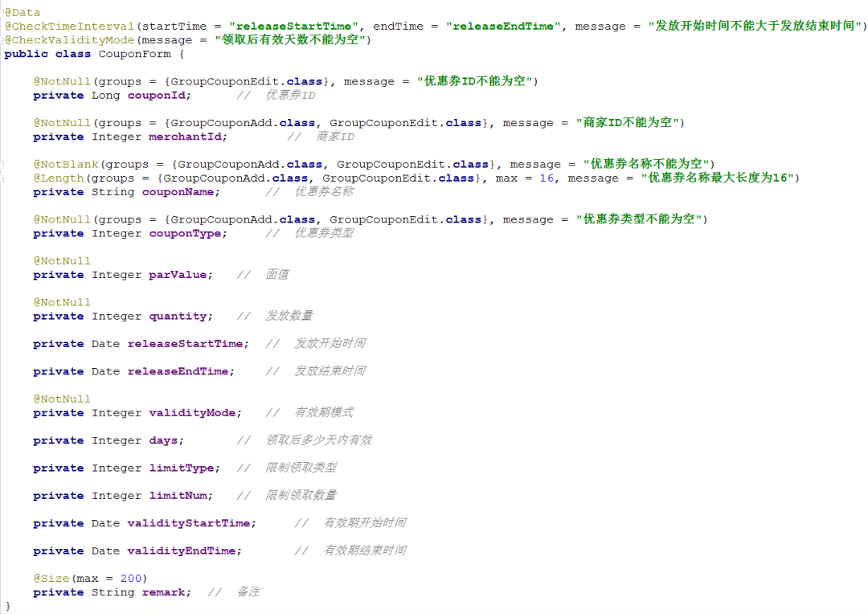The width and height of the screenshot is (868, 614).
Task: Click the comment 备注
Action: point(248,592)
